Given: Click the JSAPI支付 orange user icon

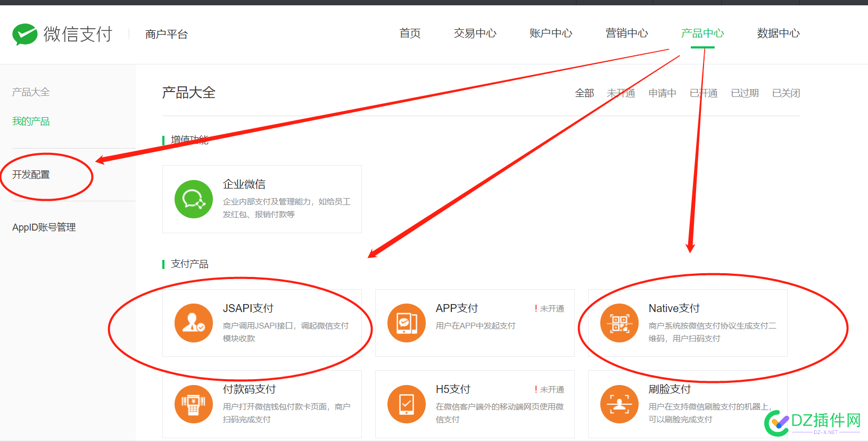Looking at the screenshot, I should (194, 323).
